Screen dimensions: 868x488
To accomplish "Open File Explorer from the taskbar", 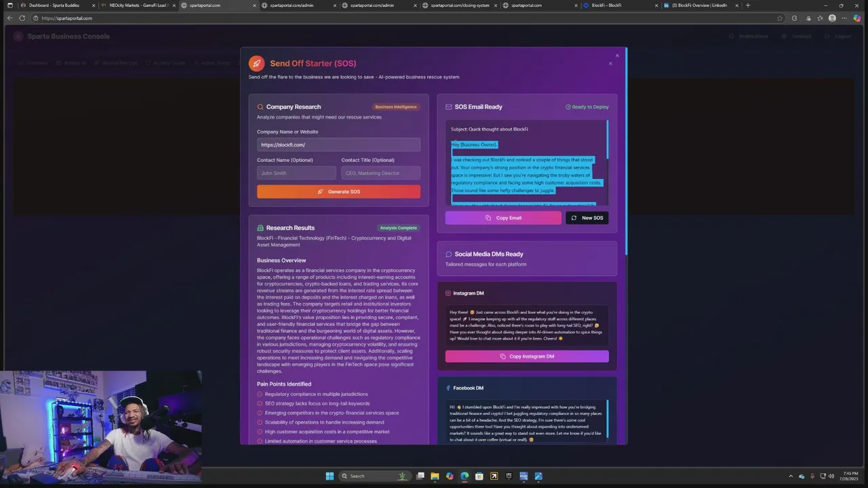I will coord(435,476).
